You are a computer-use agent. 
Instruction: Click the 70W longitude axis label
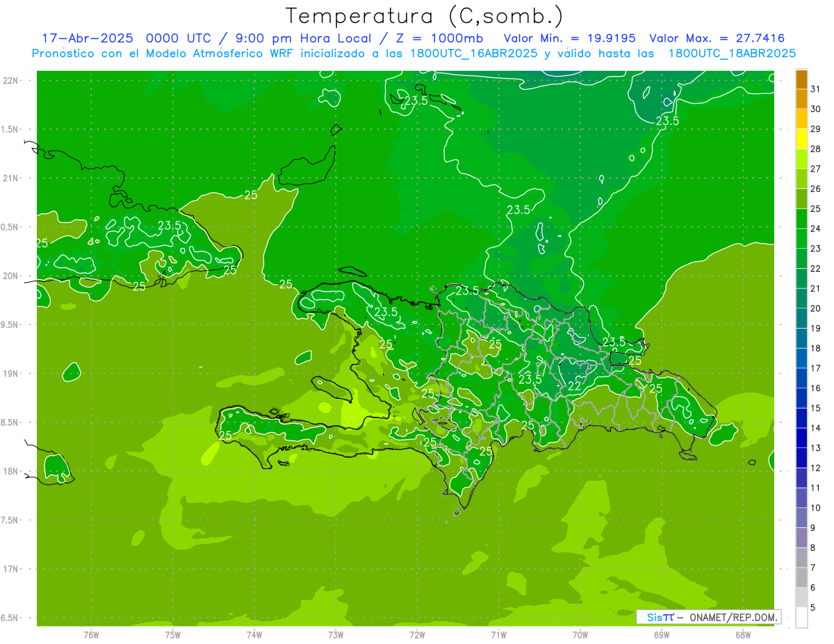(580, 634)
